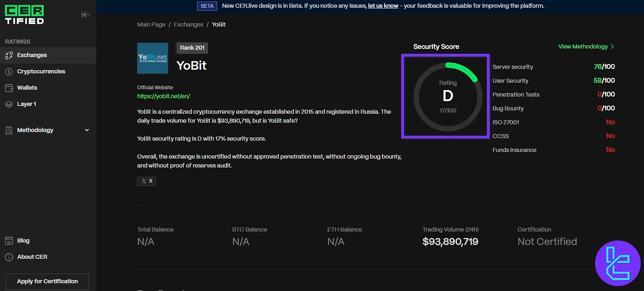Image resolution: width=644 pixels, height=291 pixels.
Task: Click the RATINGS sidebar section label
Action: [x=18, y=42]
